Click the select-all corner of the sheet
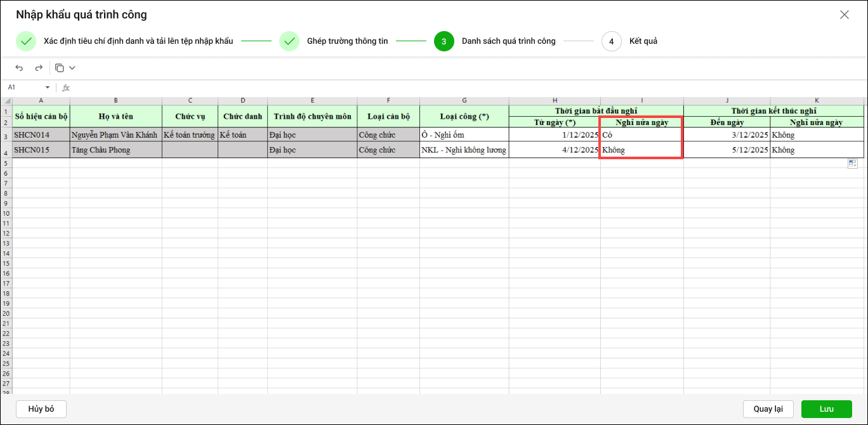 click(x=6, y=101)
